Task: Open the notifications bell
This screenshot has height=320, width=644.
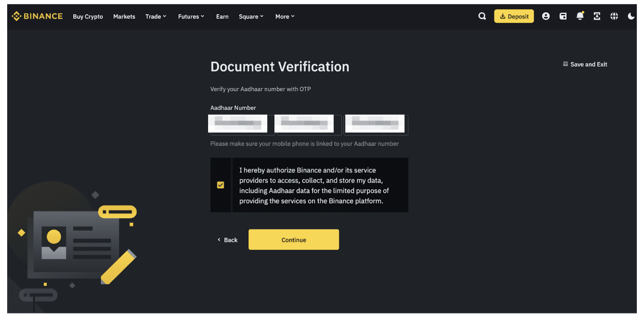Action: click(x=580, y=17)
